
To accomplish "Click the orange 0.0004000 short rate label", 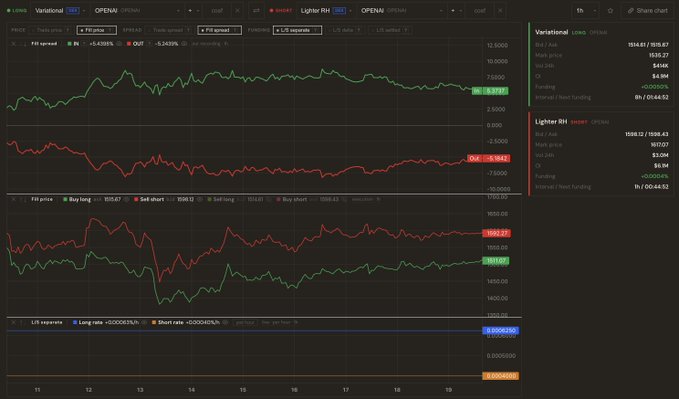I will pos(501,376).
